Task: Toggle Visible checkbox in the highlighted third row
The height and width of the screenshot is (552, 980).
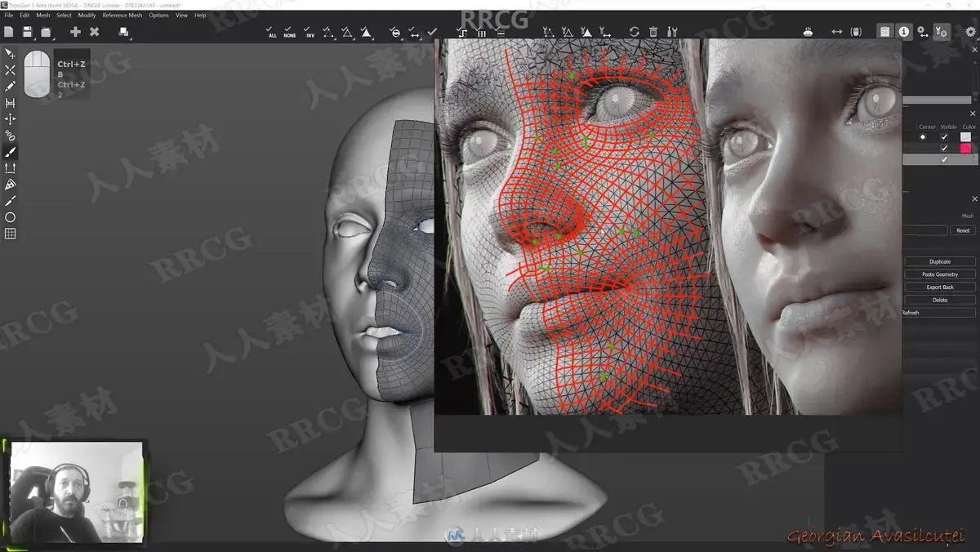Action: pos(945,160)
